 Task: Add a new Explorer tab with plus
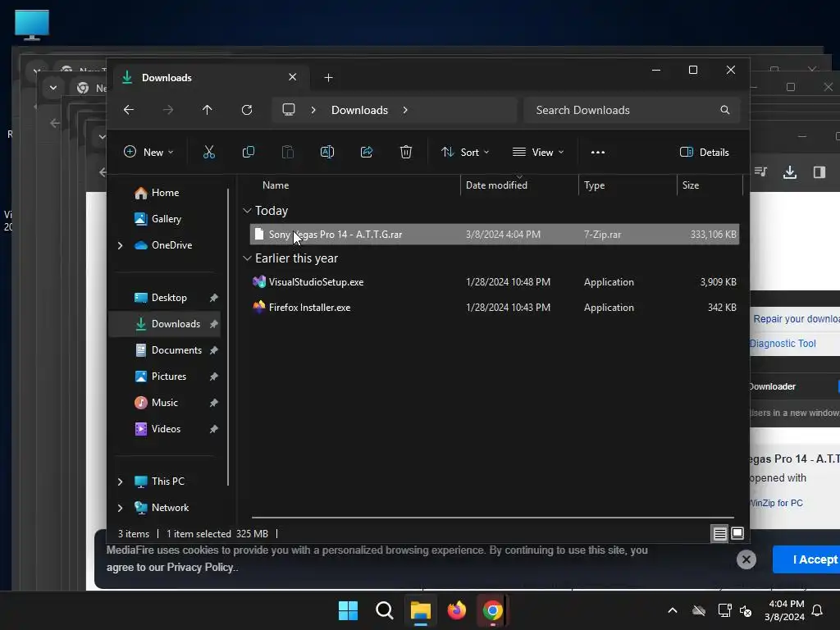click(x=328, y=78)
